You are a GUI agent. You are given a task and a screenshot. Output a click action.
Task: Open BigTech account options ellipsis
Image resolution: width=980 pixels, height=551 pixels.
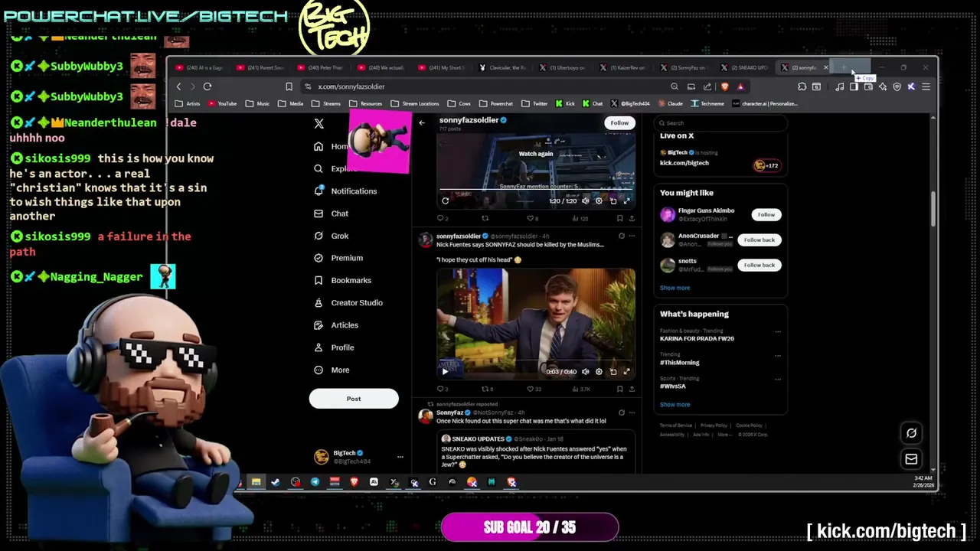pos(400,457)
